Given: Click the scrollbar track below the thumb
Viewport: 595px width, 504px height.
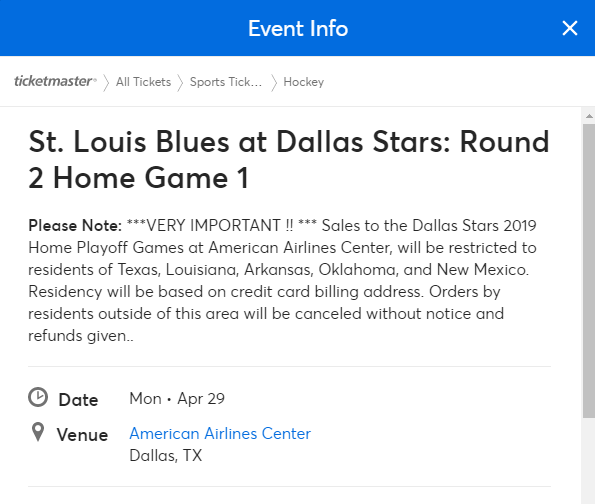Looking at the screenshot, I should [x=589, y=461].
